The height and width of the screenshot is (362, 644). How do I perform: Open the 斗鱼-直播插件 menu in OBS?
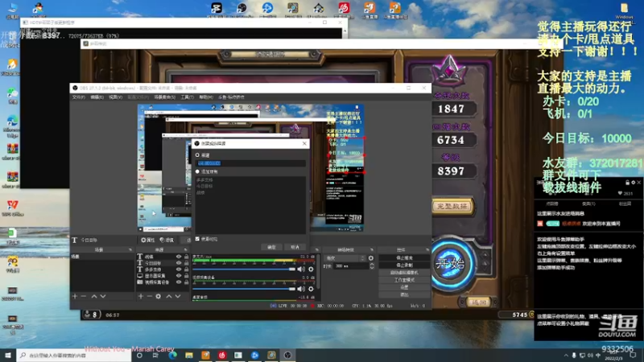tap(231, 97)
